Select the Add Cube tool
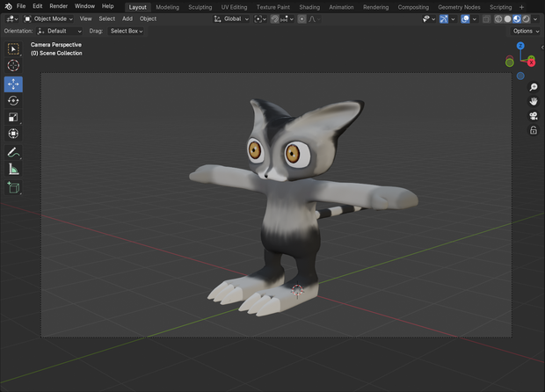545x392 pixels. [x=13, y=188]
